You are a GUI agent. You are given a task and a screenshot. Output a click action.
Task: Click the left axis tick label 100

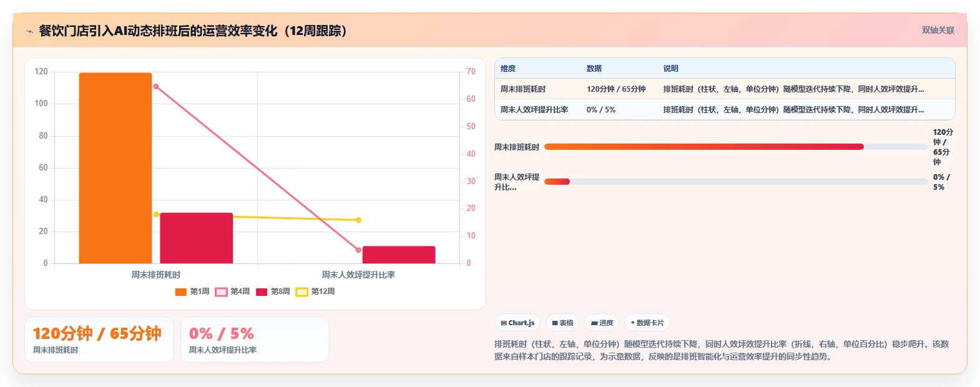pos(41,104)
